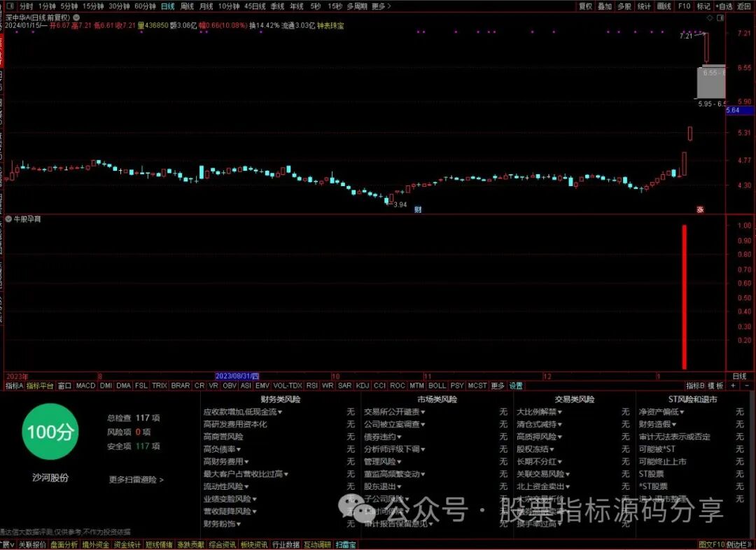Viewport: 756px width, 550px height.
Task: Select the VOL-TDX indicator
Action: coord(288,386)
